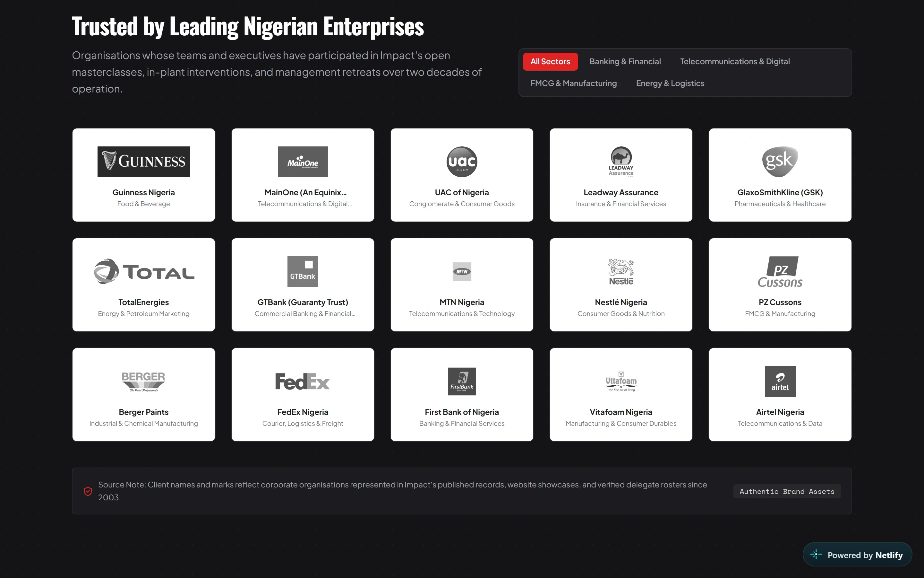Click the Vitafoam Nigeria title
924x578 pixels.
[621, 412]
